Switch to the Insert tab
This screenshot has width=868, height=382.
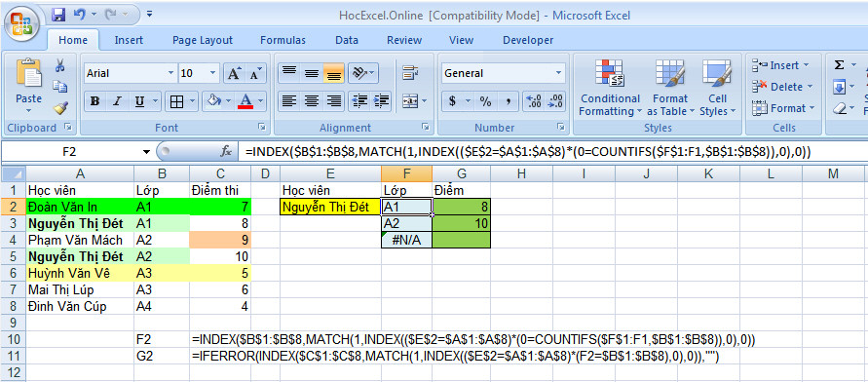[129, 40]
